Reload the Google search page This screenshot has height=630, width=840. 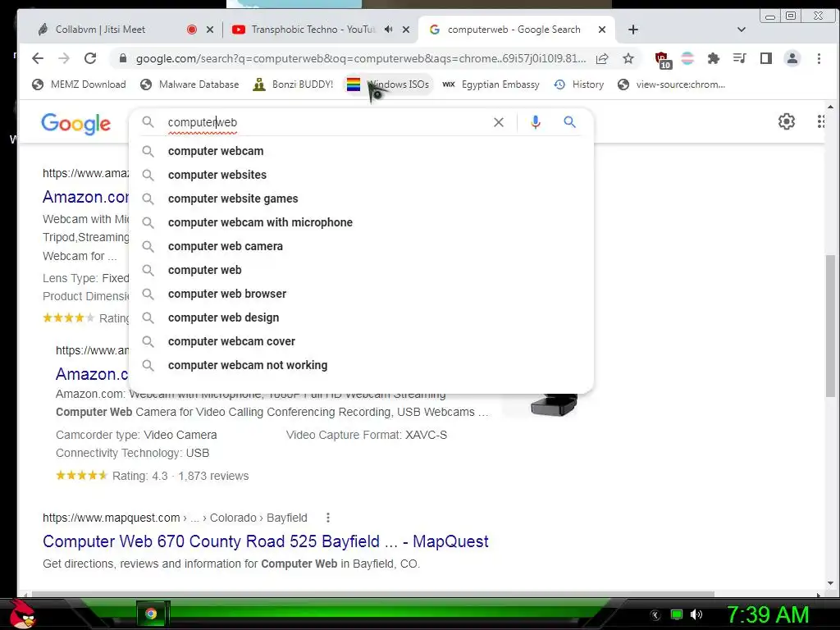point(90,58)
